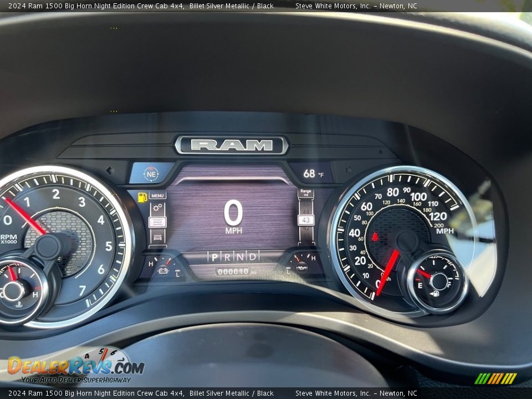Screen dimensions: 532x399
Task: Click the number 4 on the tachometer
Action: (101, 220)
